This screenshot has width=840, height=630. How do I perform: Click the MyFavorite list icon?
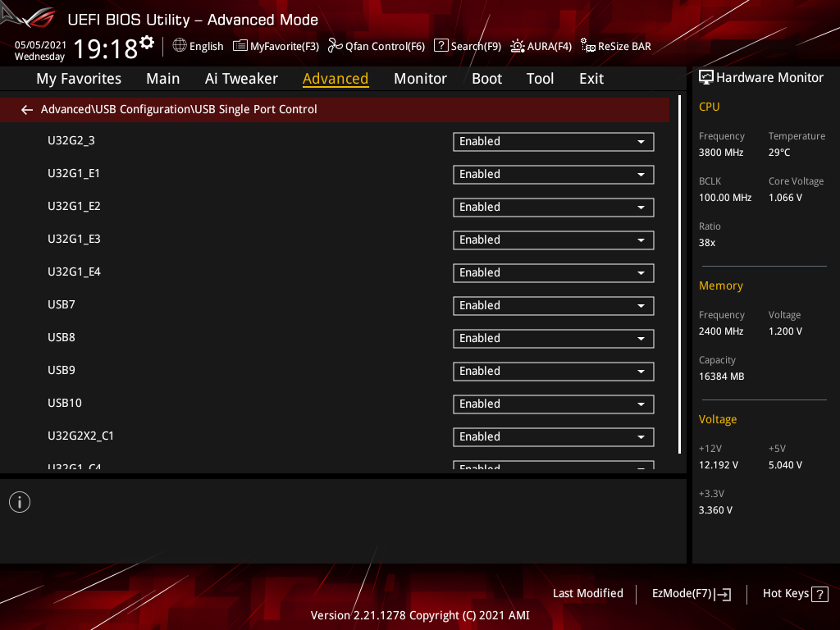click(x=240, y=46)
